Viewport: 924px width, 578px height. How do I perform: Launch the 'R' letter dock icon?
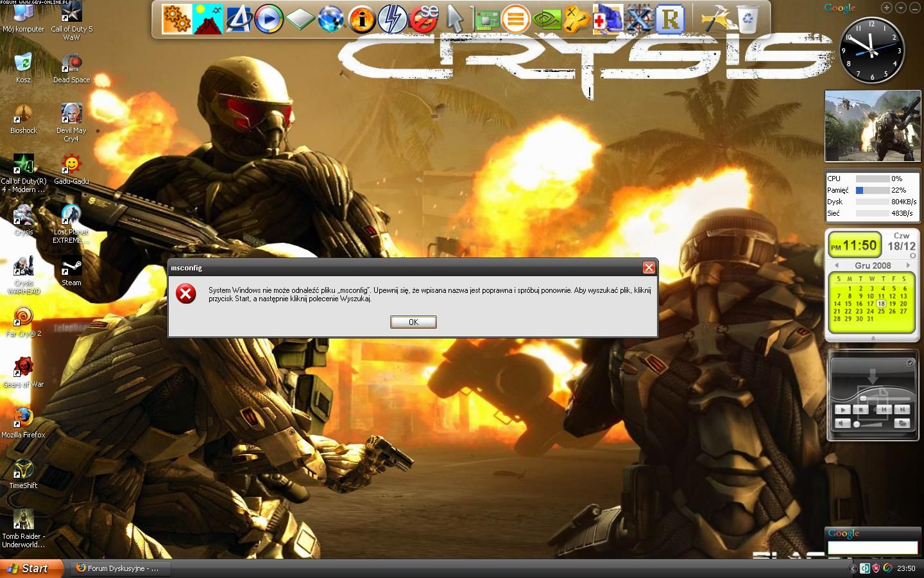click(669, 19)
